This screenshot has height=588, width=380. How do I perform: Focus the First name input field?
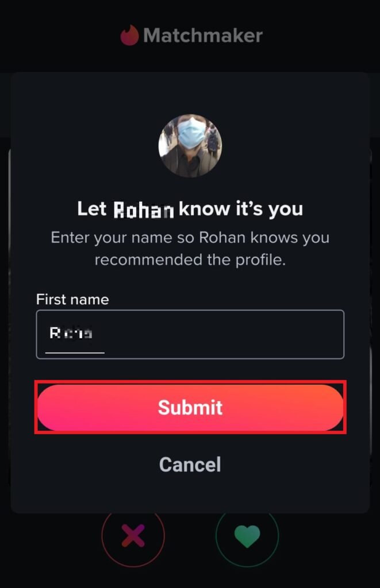click(x=190, y=335)
